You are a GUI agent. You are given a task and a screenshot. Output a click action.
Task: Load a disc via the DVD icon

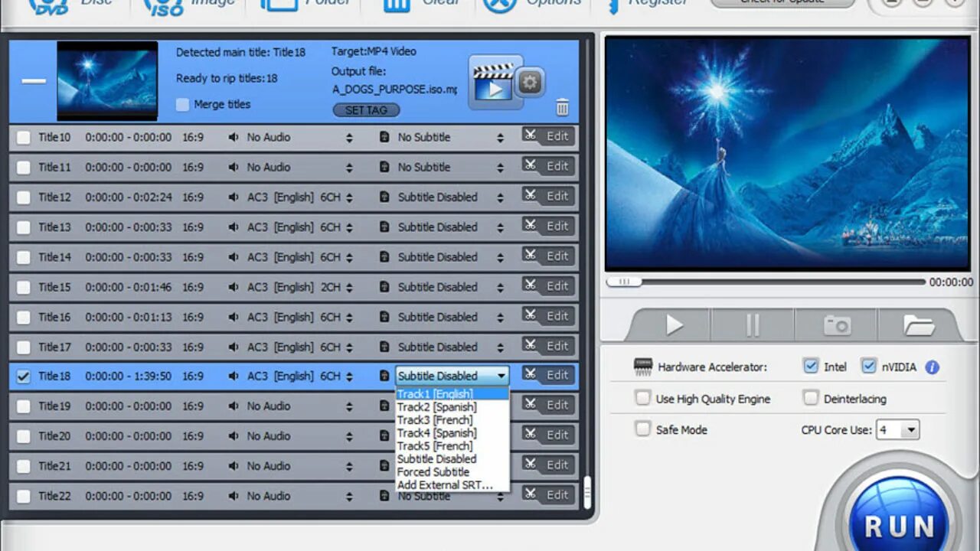pyautogui.click(x=51, y=5)
